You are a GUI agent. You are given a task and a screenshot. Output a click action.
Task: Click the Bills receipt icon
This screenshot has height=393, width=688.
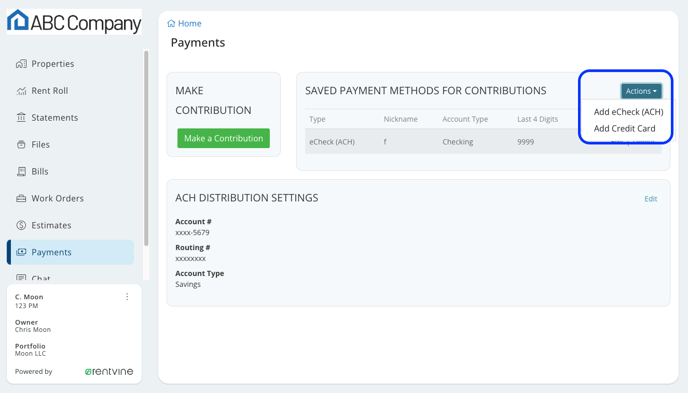tap(21, 171)
